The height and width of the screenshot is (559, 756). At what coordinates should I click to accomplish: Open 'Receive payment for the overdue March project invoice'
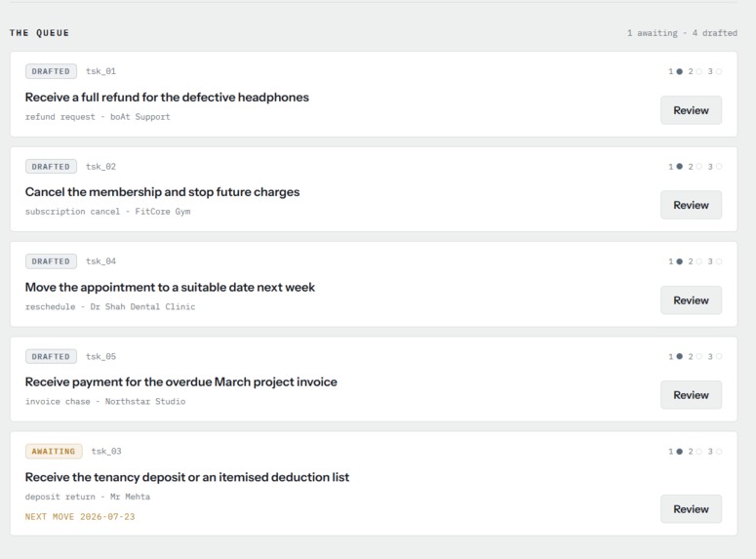tap(180, 382)
